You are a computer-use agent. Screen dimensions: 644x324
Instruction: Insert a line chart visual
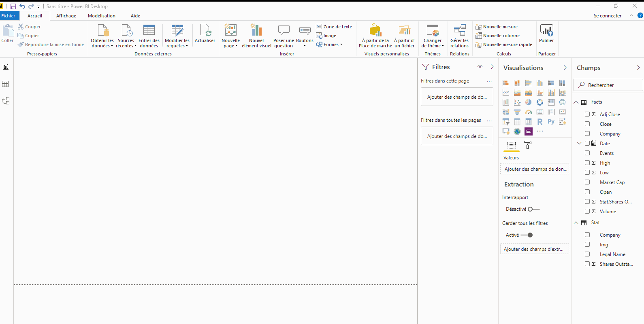click(x=506, y=93)
